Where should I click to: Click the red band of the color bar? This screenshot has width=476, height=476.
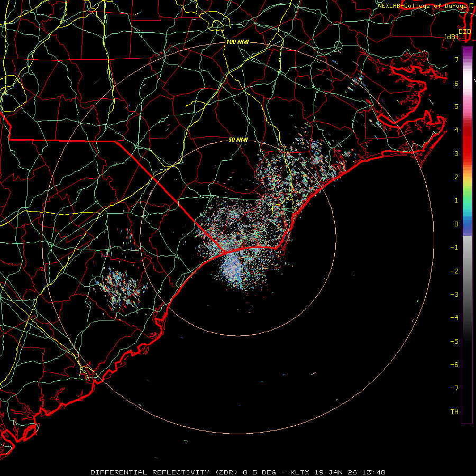click(467, 143)
